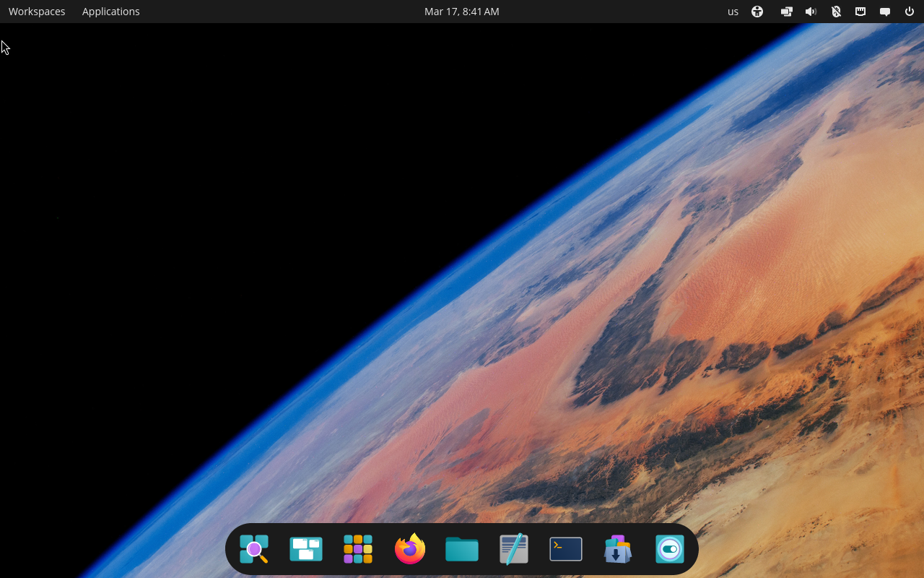Open the Applications grid icon in dock
Screen dimensions: 924x578
coord(358,549)
